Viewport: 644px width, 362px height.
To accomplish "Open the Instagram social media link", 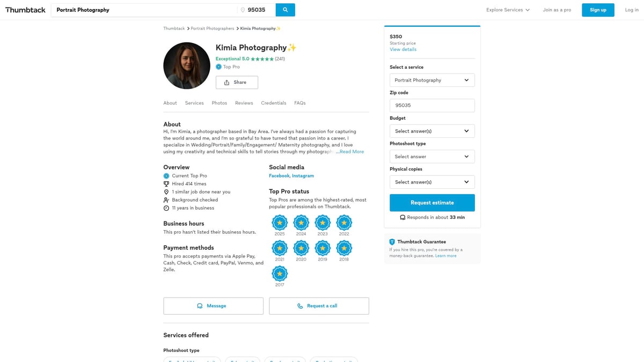I will pos(303,176).
